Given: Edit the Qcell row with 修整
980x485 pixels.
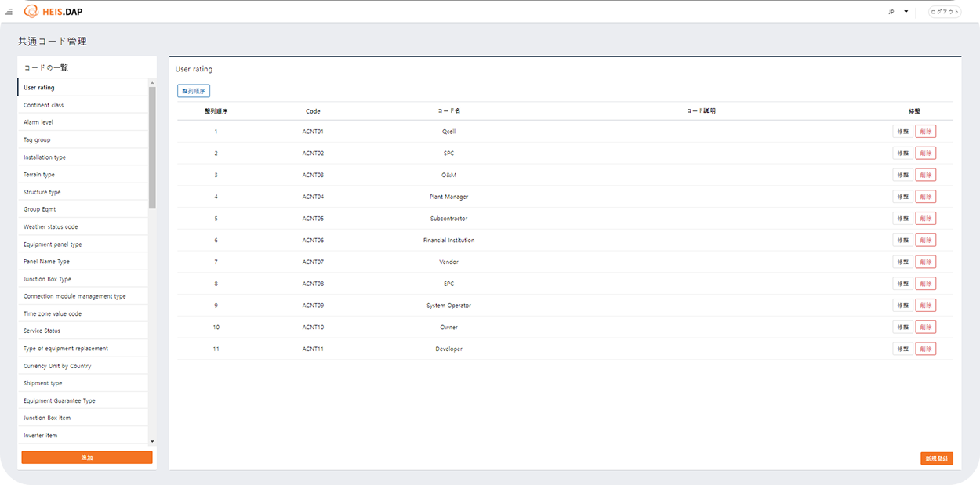Looking at the screenshot, I should click(x=902, y=132).
